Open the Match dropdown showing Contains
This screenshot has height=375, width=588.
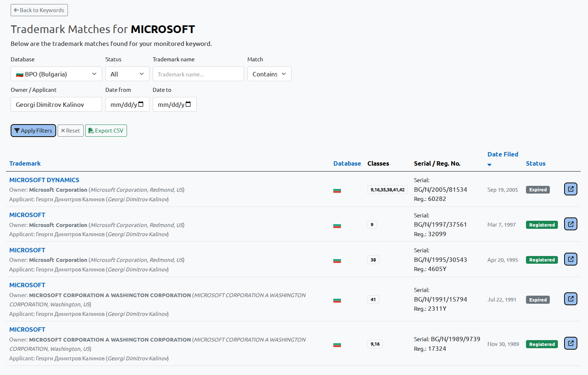269,74
